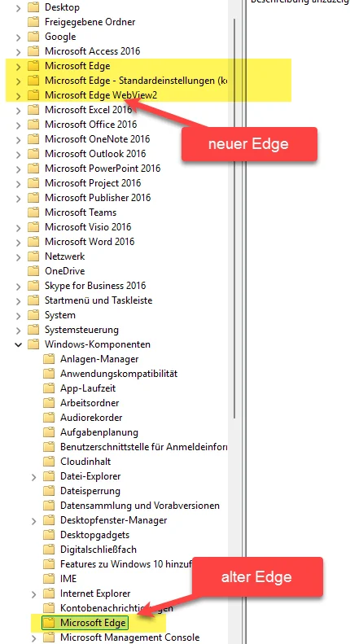350x644 pixels.
Task: Select the Netzwerk label
Action: 65,256
